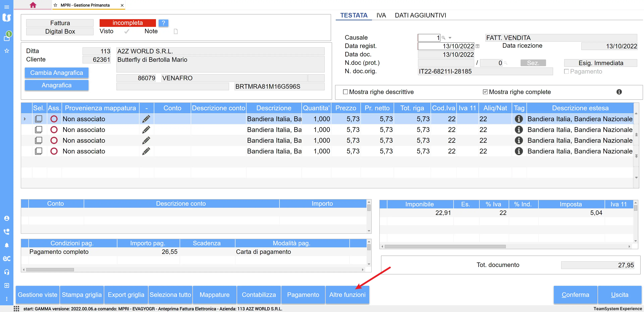
Task: Open the three-dots more menu in sidebar
Action: [x=7, y=299]
